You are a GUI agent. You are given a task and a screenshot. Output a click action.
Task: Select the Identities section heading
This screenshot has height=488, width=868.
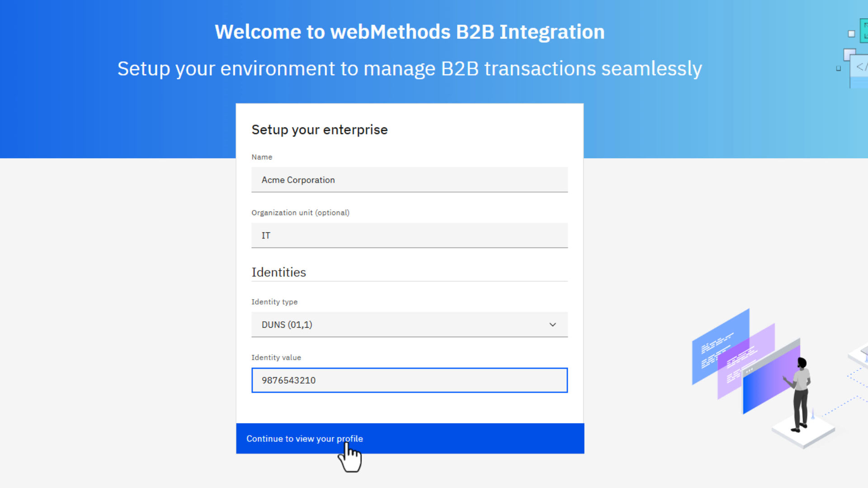pos(278,272)
